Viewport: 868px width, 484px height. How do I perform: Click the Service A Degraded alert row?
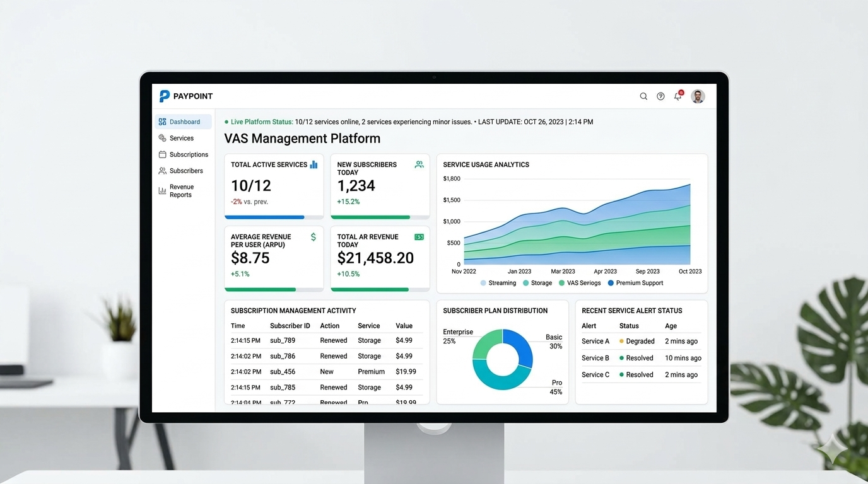(x=640, y=341)
